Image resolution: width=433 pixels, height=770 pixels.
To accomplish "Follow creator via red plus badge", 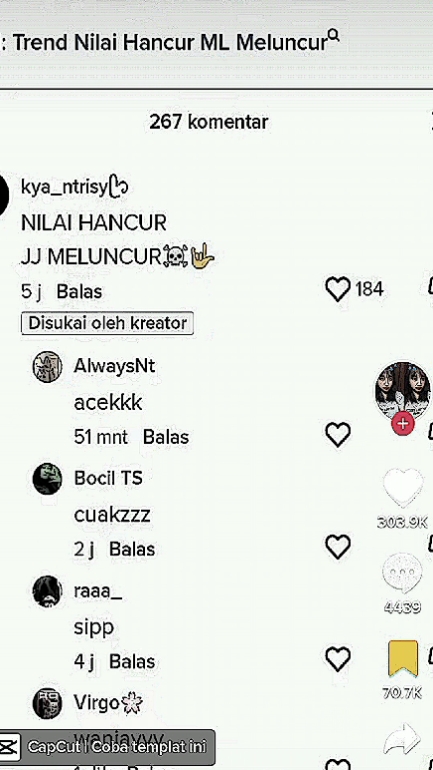I will (x=403, y=424).
